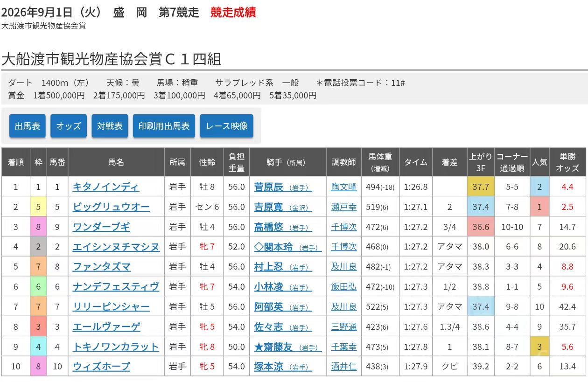This screenshot has width=588, height=382.
Task: Open trainer 酒井仁 link
Action: click(344, 367)
